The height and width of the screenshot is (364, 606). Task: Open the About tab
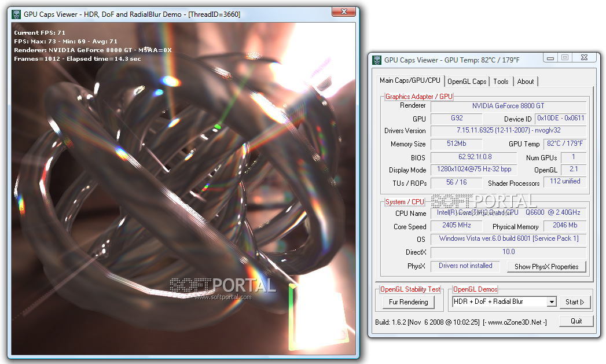(x=525, y=82)
